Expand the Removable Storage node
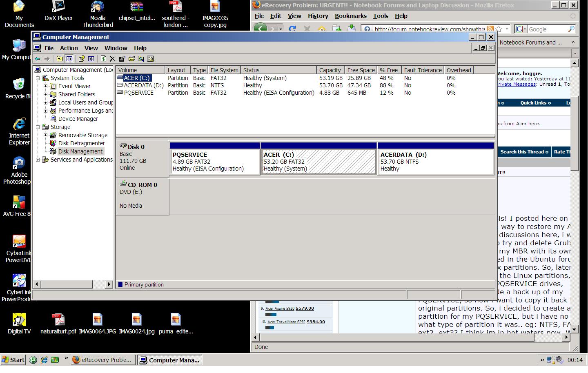 tap(46, 135)
